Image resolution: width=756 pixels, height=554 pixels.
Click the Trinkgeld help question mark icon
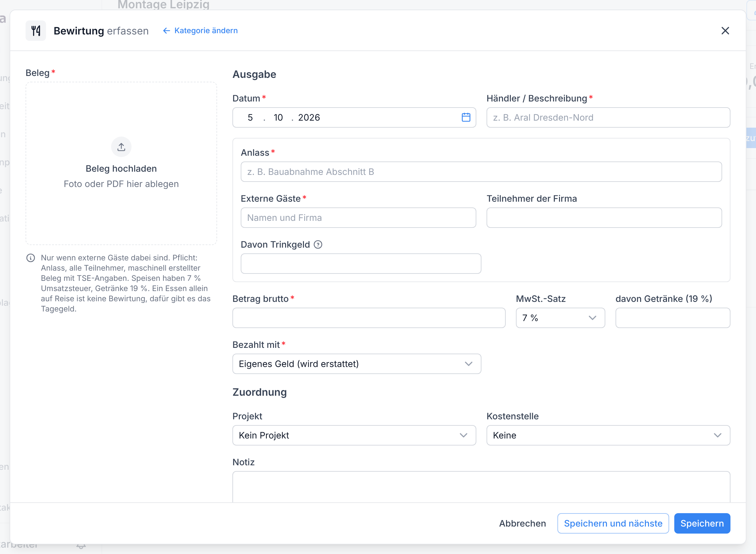point(318,244)
